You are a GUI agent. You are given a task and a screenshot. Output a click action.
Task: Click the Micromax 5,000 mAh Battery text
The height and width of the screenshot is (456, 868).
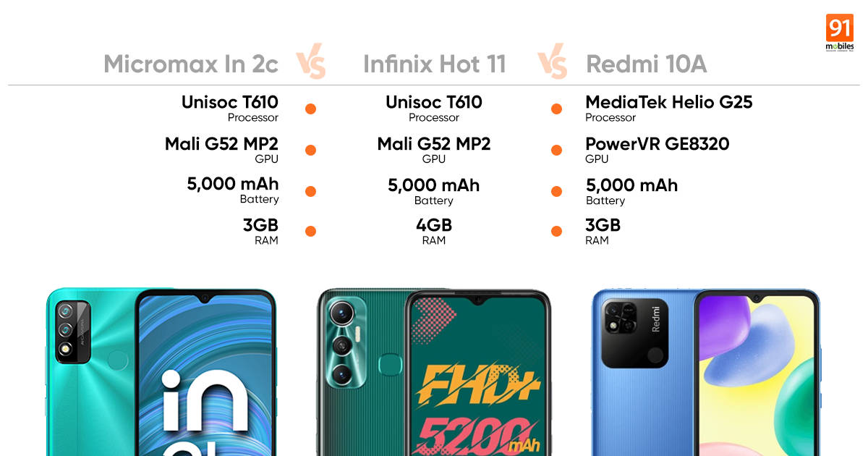click(x=233, y=191)
